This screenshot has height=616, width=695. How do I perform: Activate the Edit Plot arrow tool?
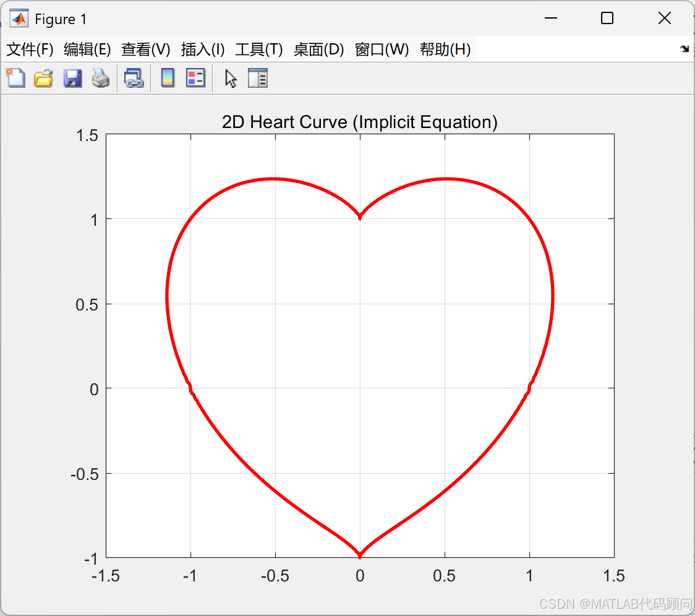click(231, 79)
